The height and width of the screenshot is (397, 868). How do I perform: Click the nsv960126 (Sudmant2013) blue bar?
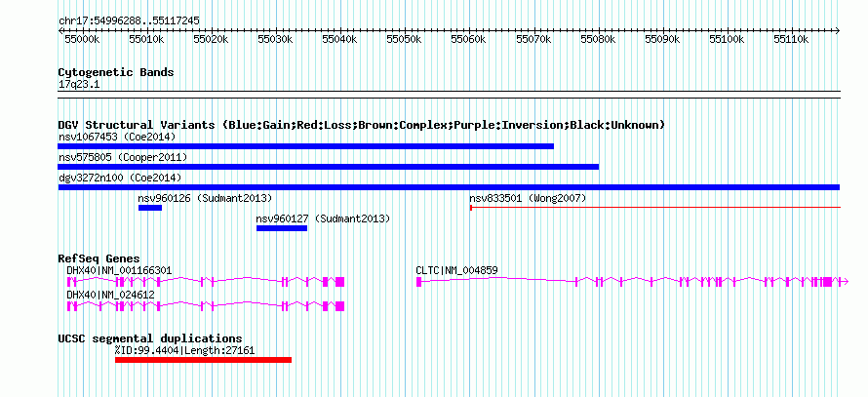pos(150,208)
